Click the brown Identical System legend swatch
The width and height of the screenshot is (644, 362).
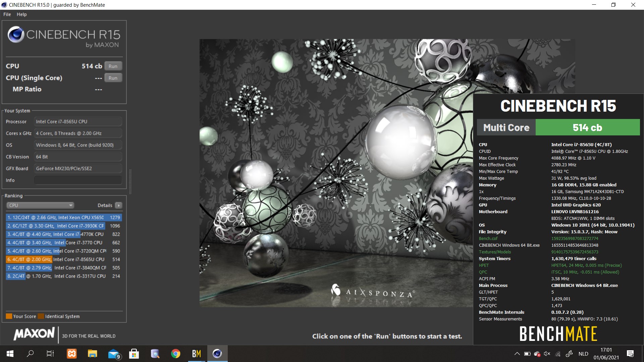[41, 316]
